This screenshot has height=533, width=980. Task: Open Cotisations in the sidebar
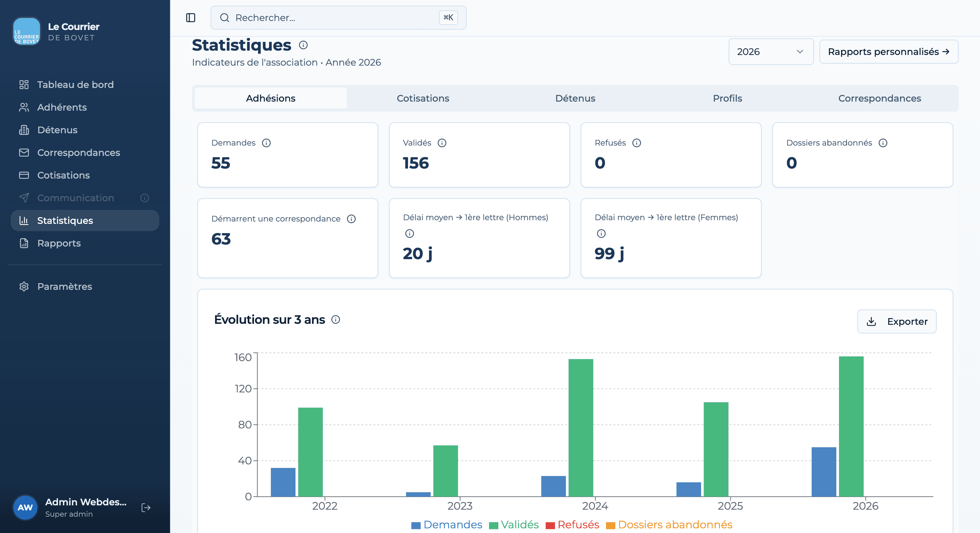85,175
